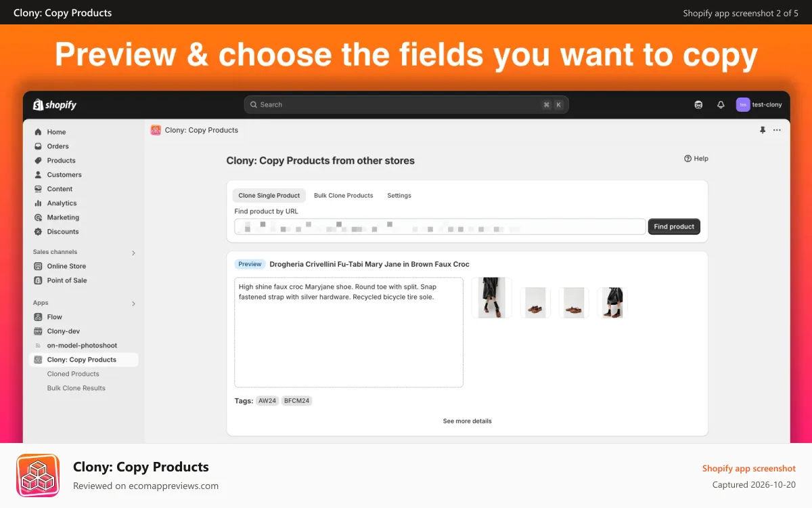
Task: Click the Find product button
Action: coord(674,227)
